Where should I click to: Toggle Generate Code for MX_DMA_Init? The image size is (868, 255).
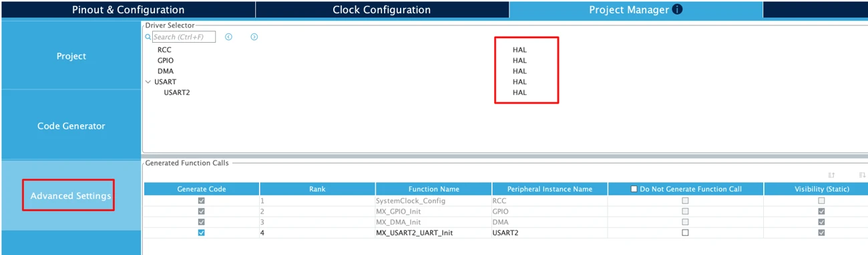[202, 222]
